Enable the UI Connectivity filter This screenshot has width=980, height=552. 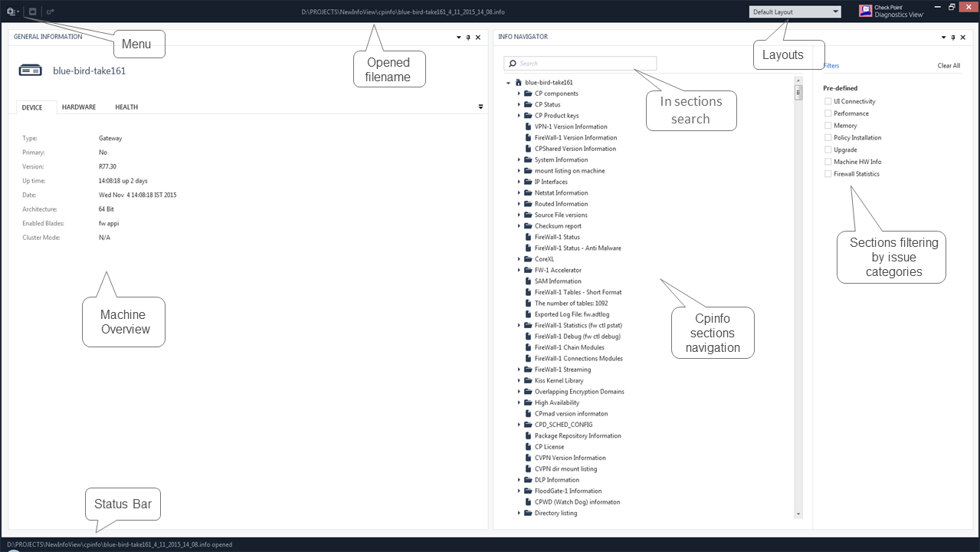pyautogui.click(x=828, y=101)
